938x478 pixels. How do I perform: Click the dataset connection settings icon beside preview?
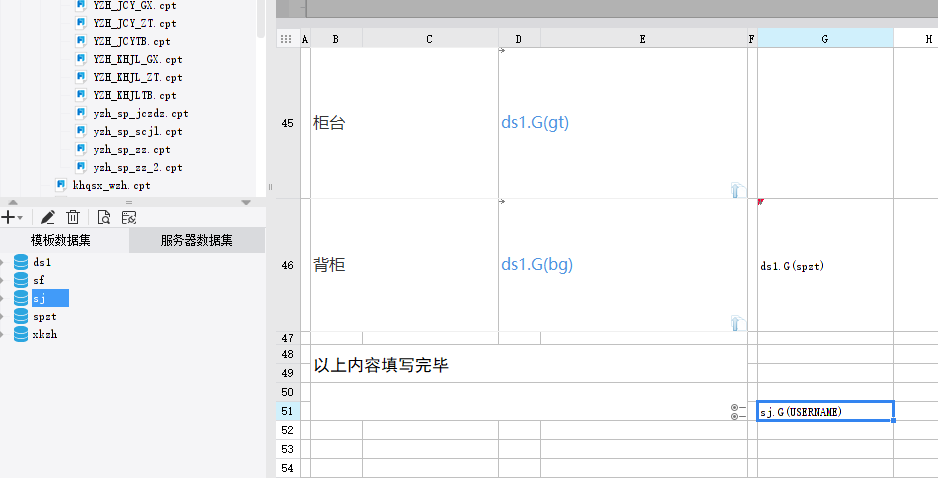point(129,217)
